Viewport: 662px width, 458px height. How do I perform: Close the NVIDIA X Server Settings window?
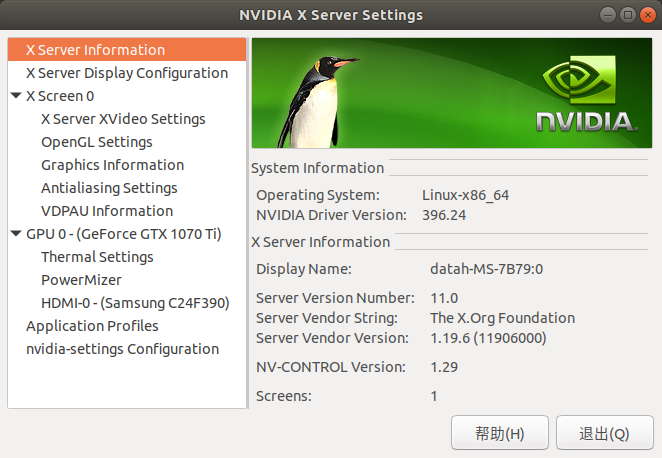click(647, 15)
